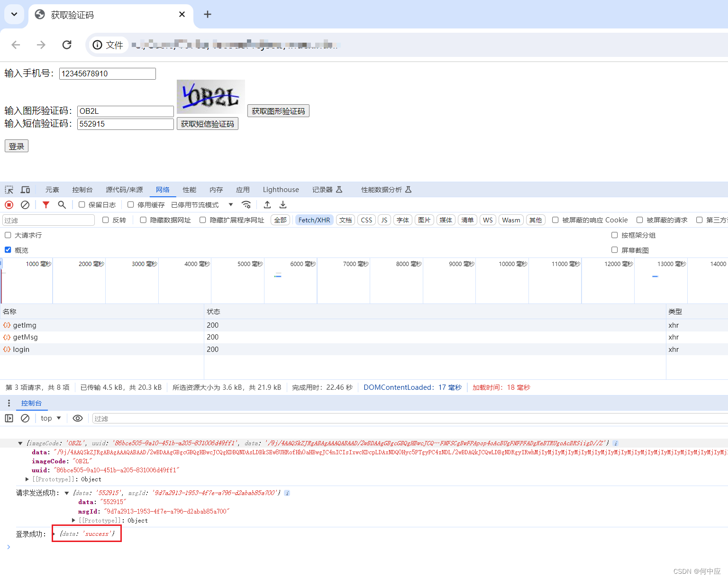Expand Prototype under msgId entry
The width and height of the screenshot is (728, 579).
tap(73, 521)
